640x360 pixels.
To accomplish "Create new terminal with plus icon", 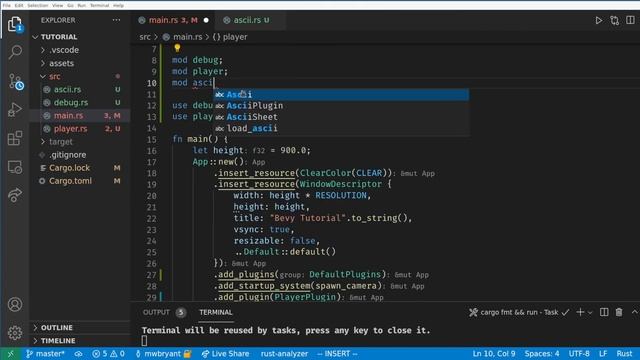I will coord(580,312).
